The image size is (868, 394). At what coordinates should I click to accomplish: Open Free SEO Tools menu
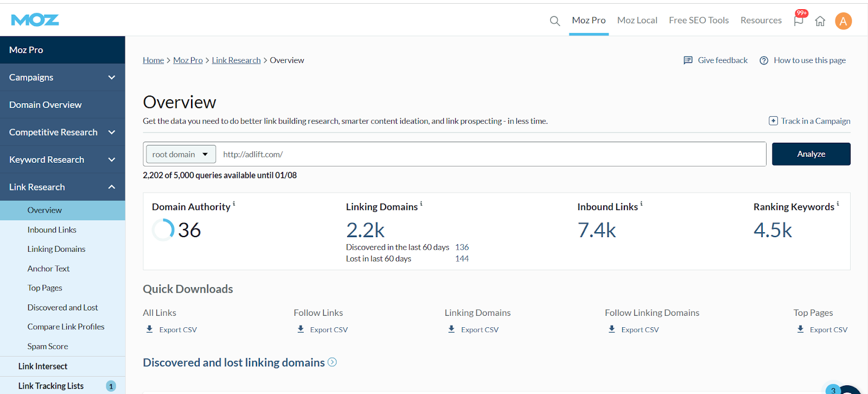[699, 20]
